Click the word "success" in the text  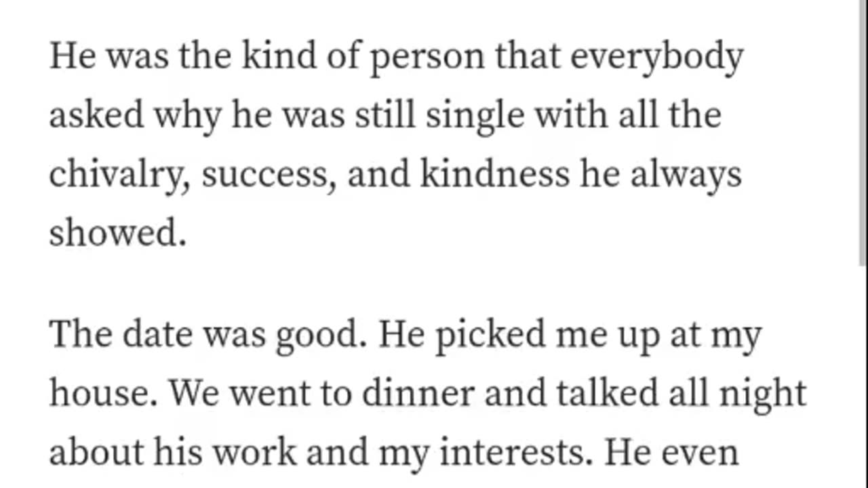[269, 176]
